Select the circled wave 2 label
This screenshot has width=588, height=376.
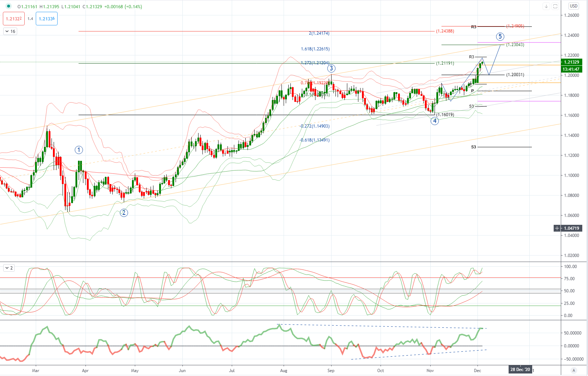124,213
